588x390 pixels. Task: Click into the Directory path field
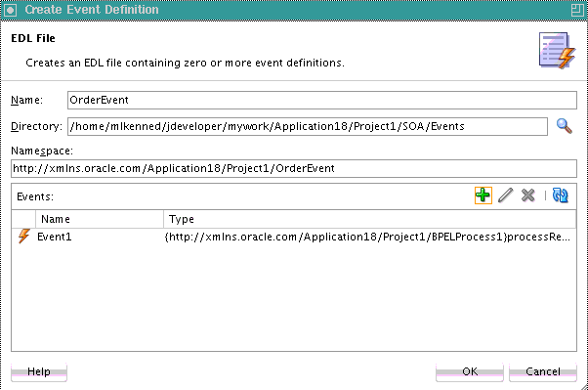pyautogui.click(x=308, y=126)
